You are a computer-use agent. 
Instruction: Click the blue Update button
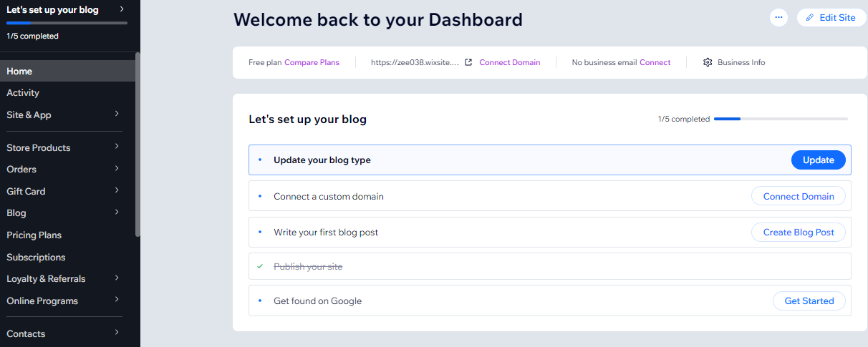818,160
